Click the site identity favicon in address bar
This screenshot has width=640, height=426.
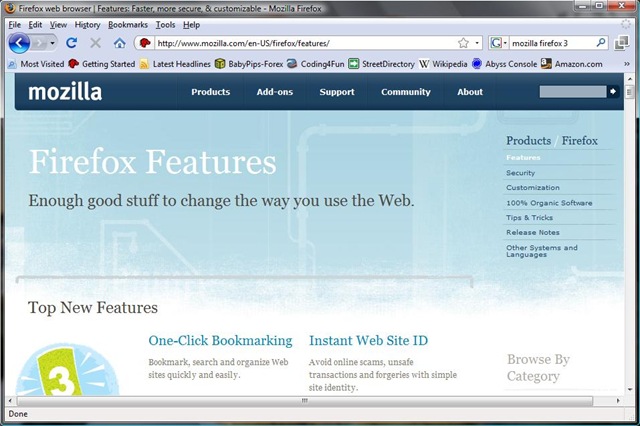[x=145, y=43]
